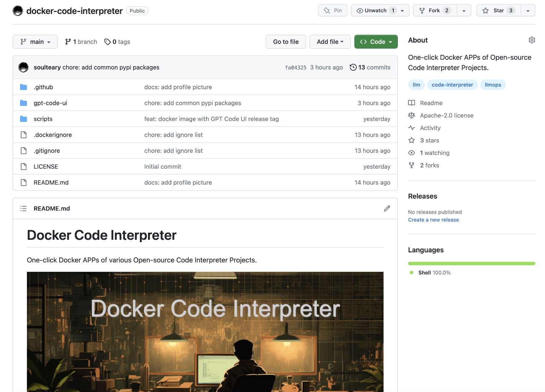Click the .gitignore file icon

(24, 151)
